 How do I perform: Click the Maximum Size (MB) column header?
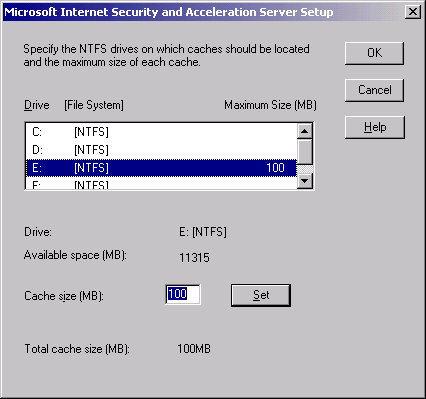point(270,105)
